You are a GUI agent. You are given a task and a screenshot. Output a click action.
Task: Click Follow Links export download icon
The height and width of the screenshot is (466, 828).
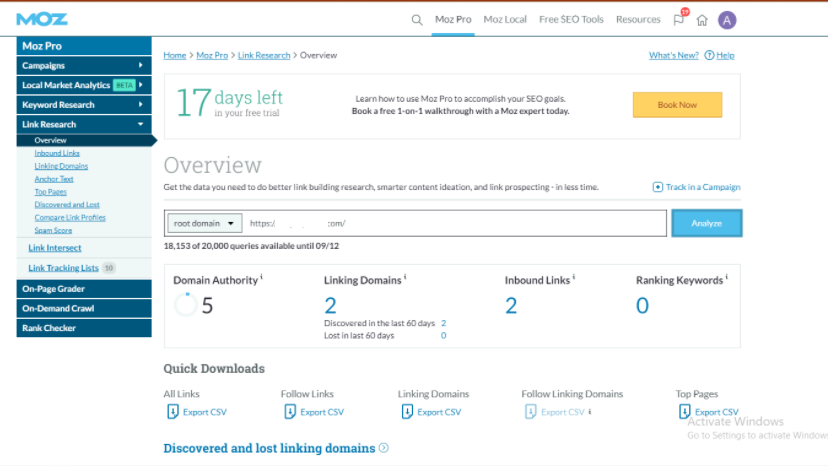(x=290, y=412)
